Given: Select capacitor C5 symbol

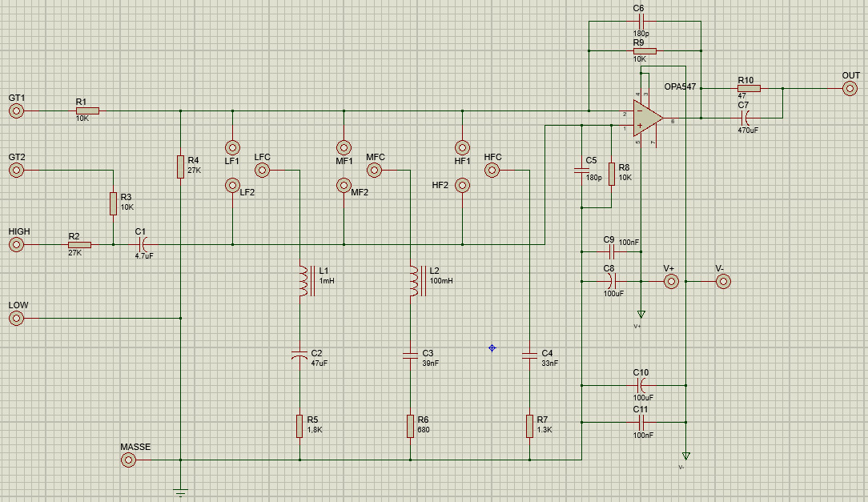Looking at the screenshot, I should [x=582, y=171].
